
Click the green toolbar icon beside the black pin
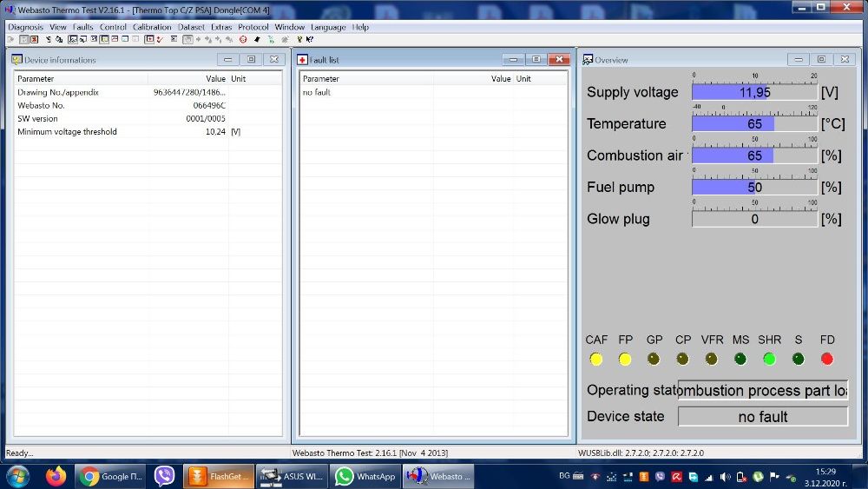271,39
